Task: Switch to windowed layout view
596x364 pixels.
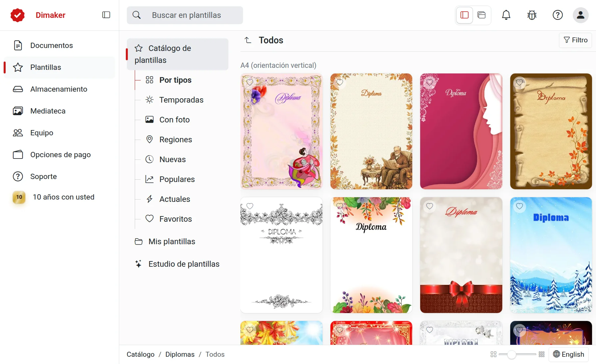Action: point(481,15)
